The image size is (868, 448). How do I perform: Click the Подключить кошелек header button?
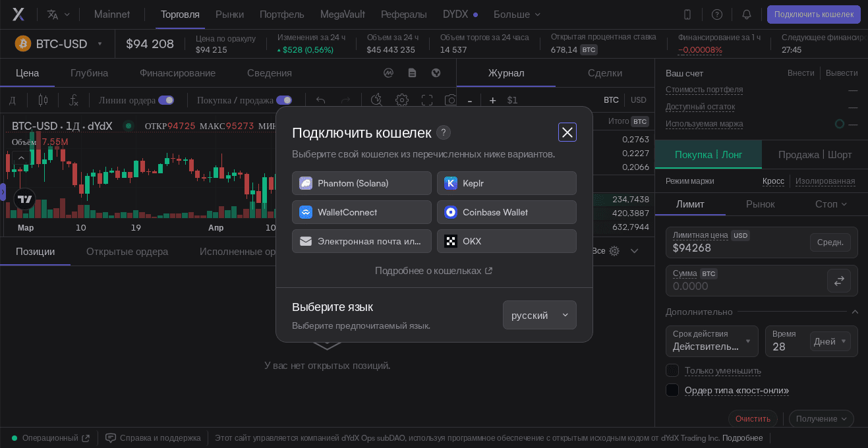(814, 14)
